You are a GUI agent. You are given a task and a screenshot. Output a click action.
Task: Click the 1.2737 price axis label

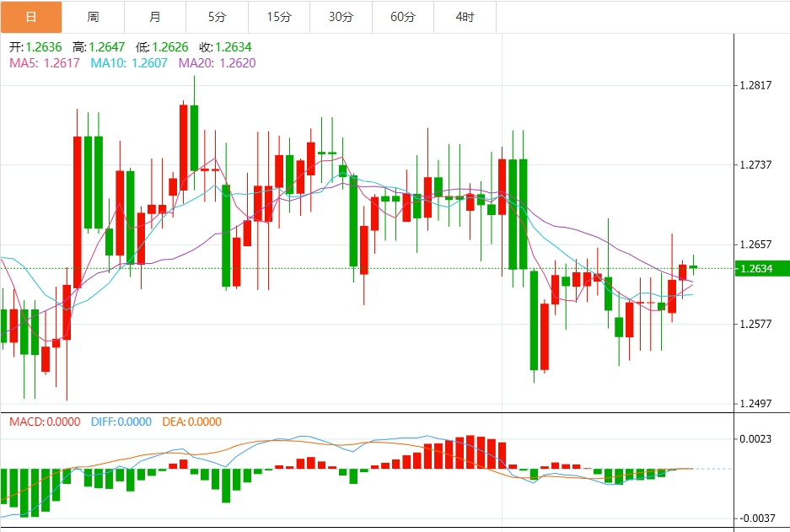point(755,164)
